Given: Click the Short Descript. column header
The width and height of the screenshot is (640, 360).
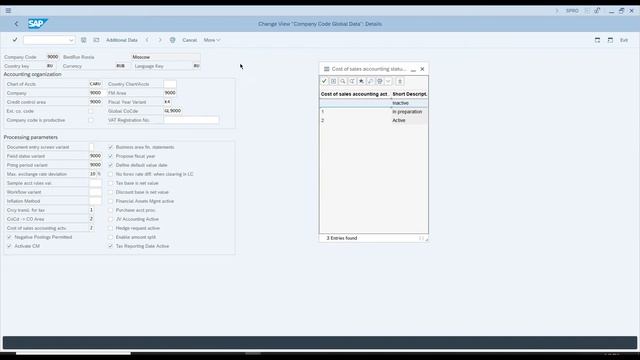Looking at the screenshot, I should [x=410, y=94].
